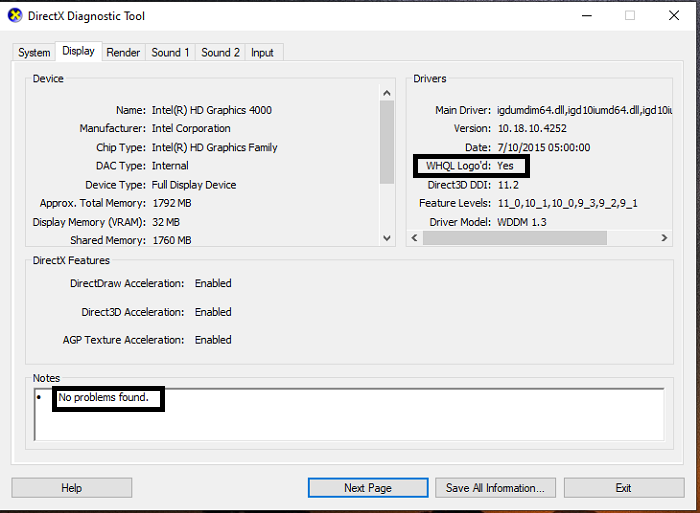Click the Drivers horizontal scrollbar thumb
The height and width of the screenshot is (513, 700).
point(515,238)
